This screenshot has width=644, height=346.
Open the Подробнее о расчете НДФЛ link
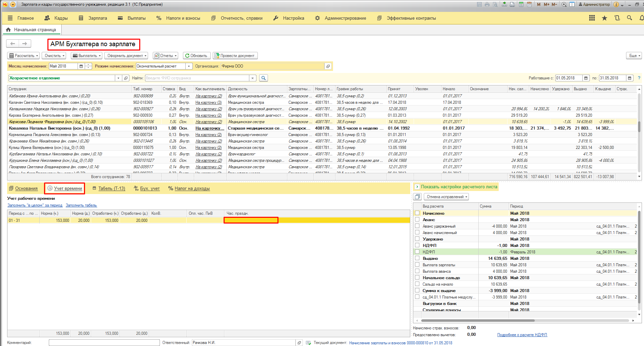click(x=522, y=335)
